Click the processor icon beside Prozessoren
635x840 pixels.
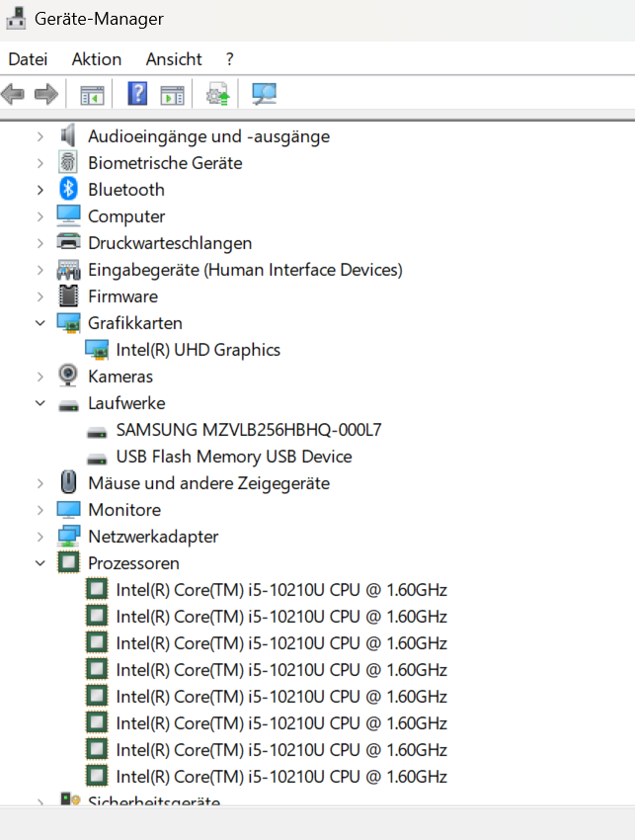68,562
